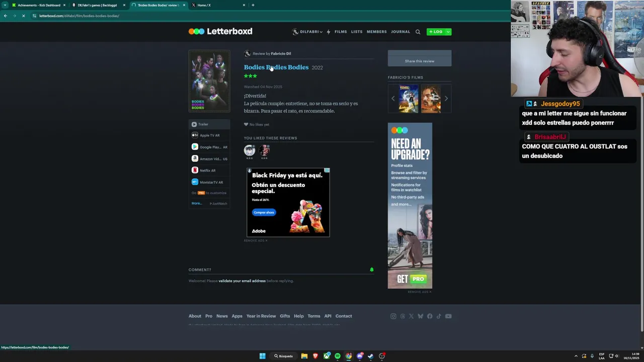644x362 pixels.
Task: Open the first liked review avatar
Action: (x=250, y=150)
